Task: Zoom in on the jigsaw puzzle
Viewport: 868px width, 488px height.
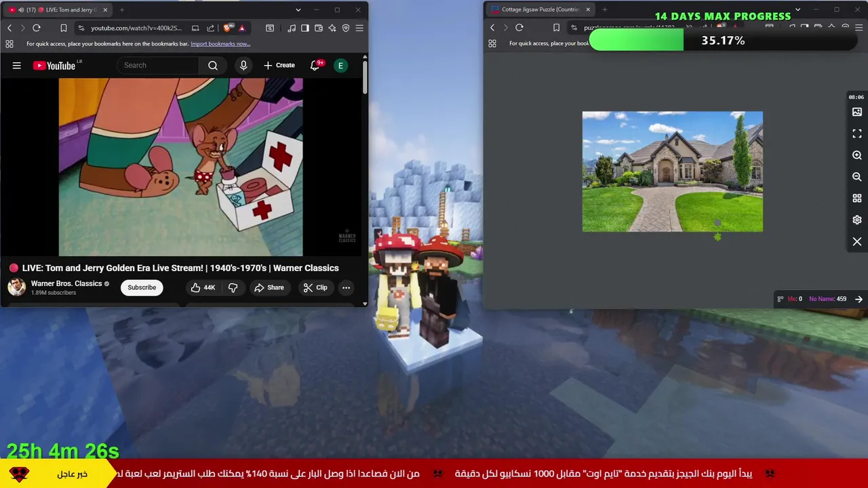Action: 857,155
